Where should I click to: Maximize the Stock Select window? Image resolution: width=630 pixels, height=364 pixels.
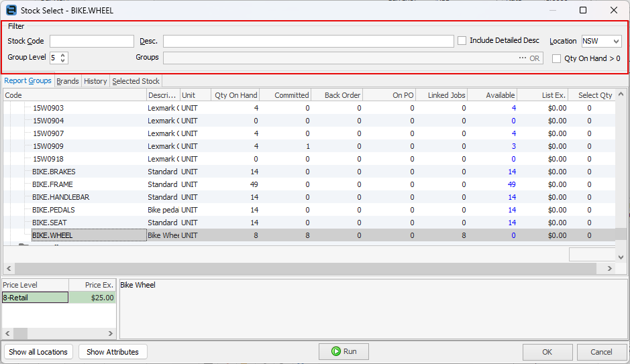(583, 10)
